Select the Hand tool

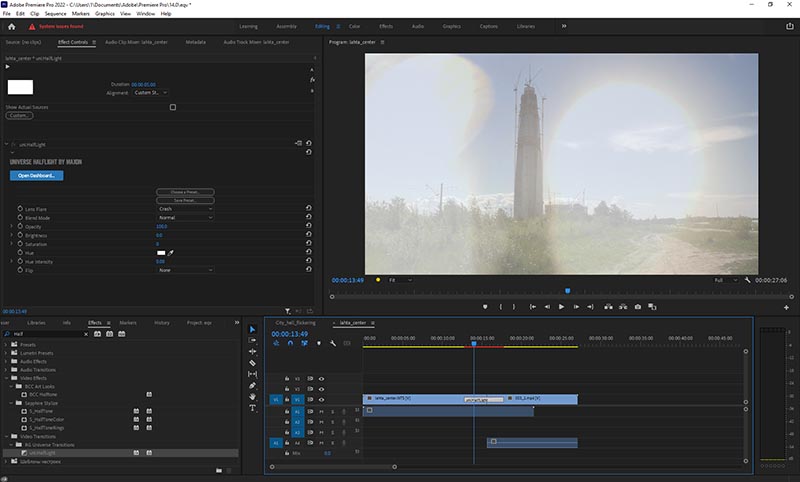(x=252, y=397)
